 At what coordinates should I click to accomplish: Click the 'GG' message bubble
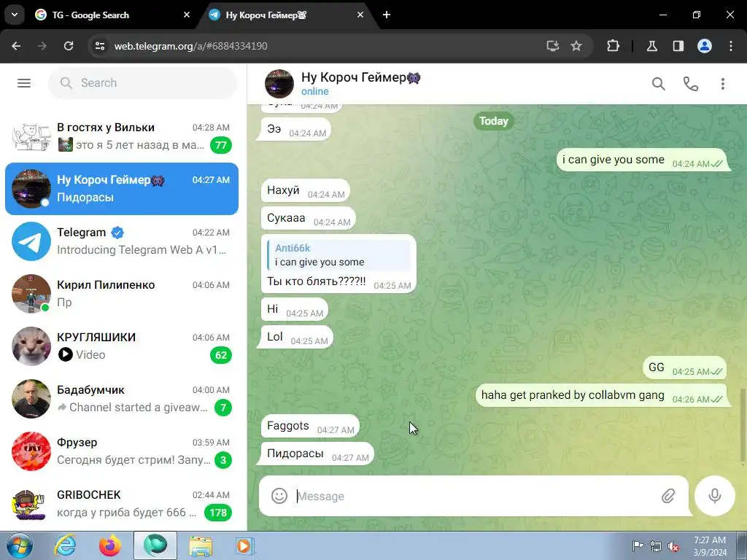click(684, 367)
